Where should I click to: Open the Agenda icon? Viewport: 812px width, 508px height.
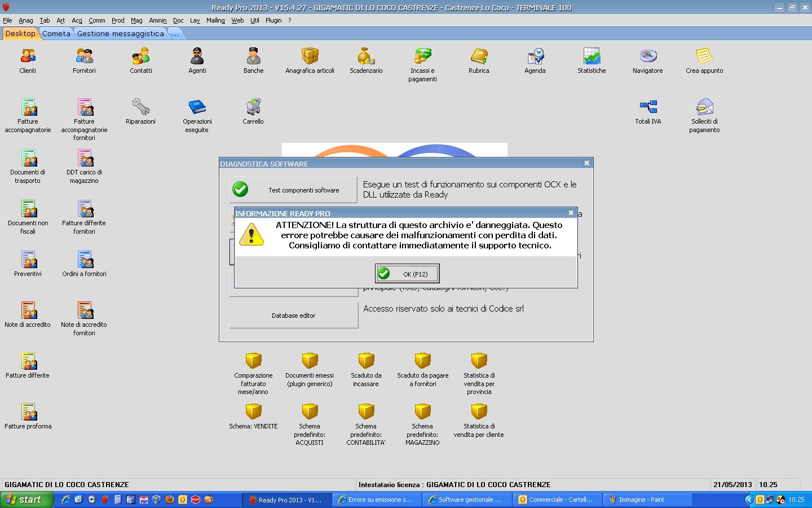pyautogui.click(x=535, y=56)
